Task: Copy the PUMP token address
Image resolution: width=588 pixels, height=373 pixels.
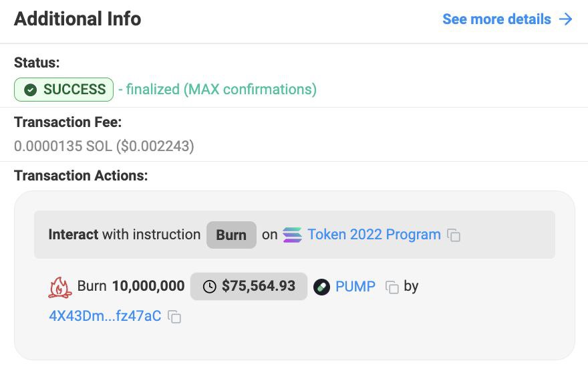Action: (392, 287)
